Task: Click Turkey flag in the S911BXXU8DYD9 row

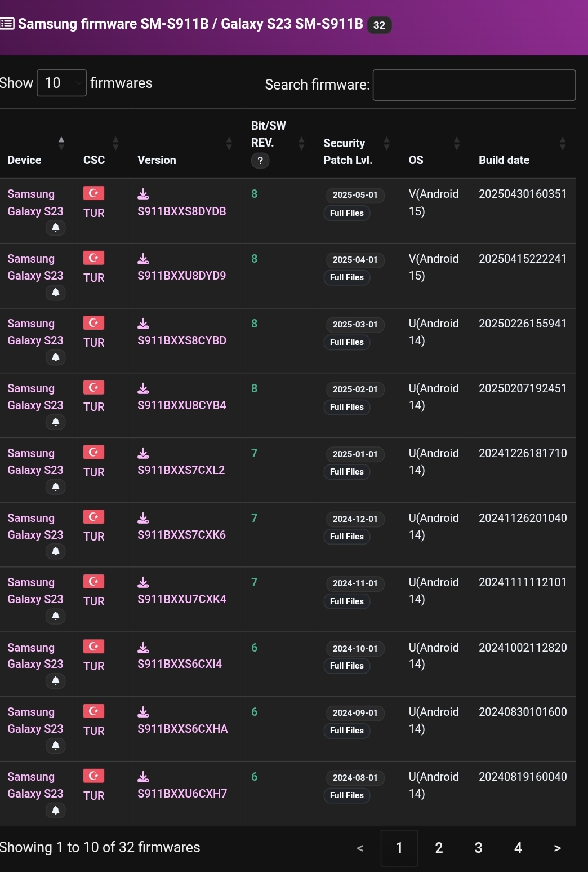Action: (93, 258)
